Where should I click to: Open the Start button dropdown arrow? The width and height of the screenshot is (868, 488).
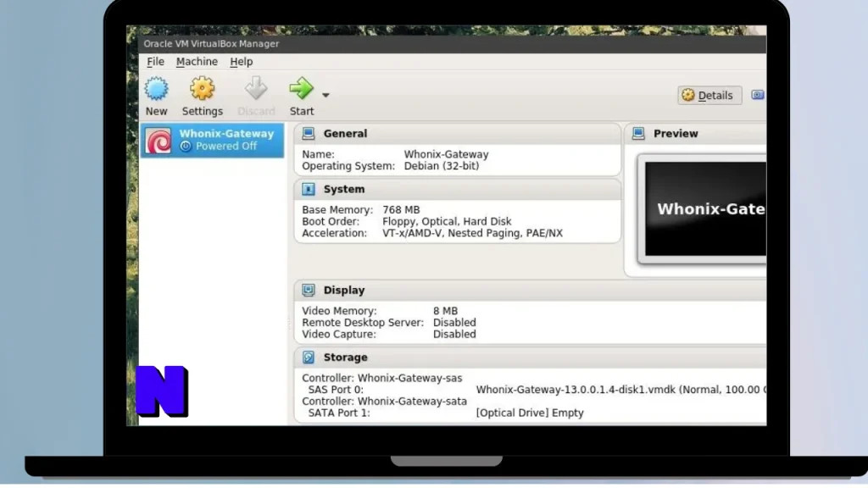coord(325,95)
